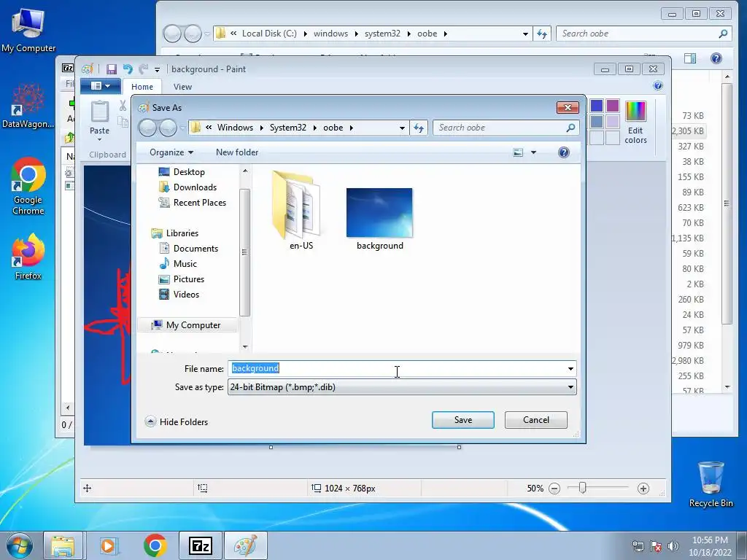Screen dimensions: 747x560
Task: Click 7-Zip taskbar button
Action: [200, 545]
